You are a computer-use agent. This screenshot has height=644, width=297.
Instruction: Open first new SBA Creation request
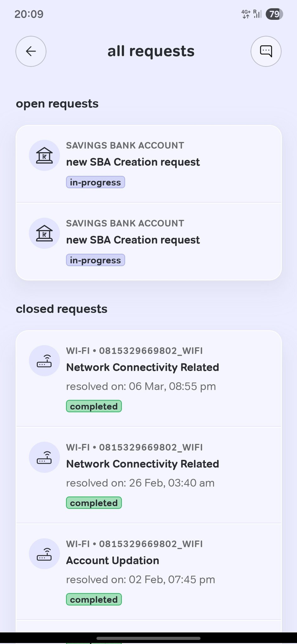[133, 162]
